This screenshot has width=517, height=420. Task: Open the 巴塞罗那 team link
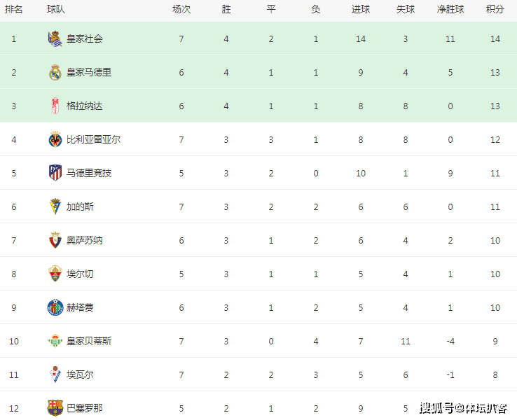pyautogui.click(x=85, y=409)
